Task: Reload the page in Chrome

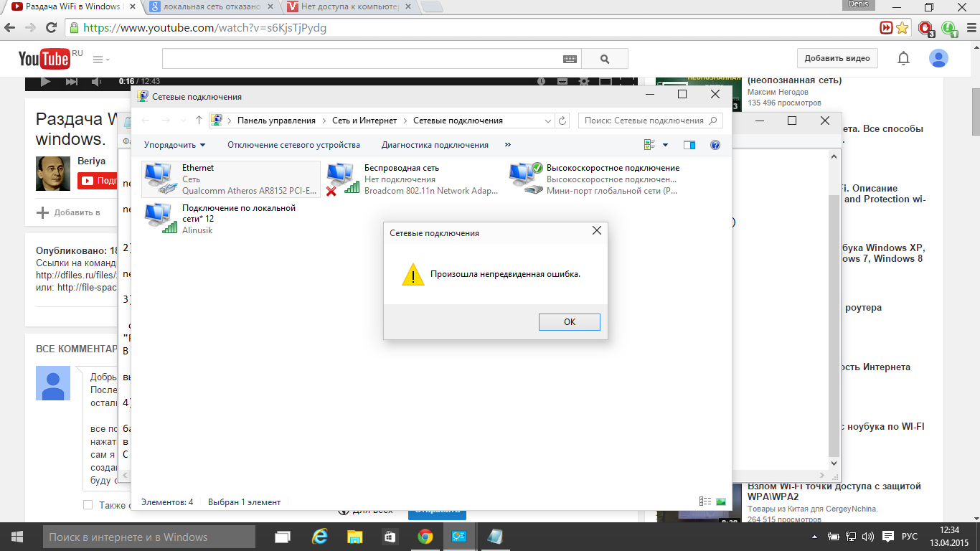Action: click(51, 28)
